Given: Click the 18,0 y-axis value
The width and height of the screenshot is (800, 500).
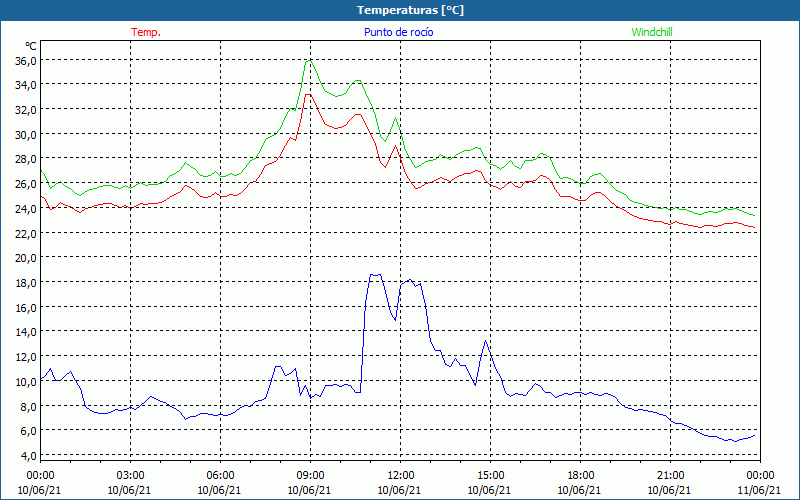Looking at the screenshot, I should click(26, 283).
